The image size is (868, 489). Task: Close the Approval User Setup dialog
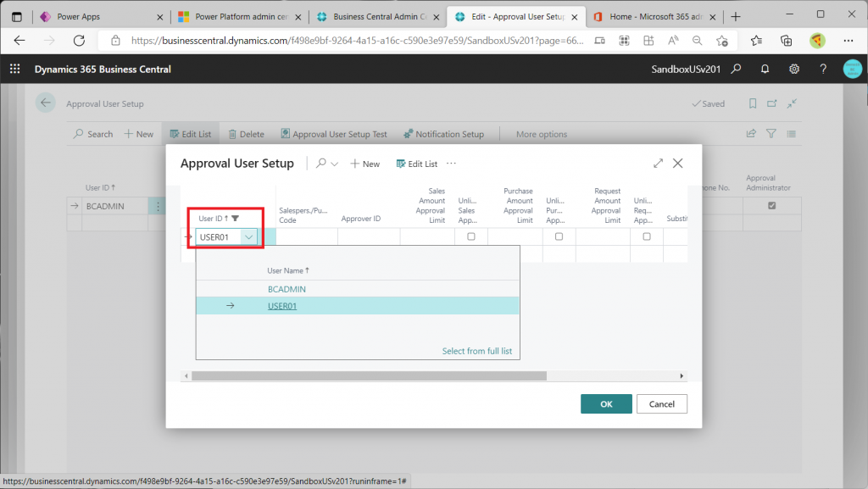[677, 164]
